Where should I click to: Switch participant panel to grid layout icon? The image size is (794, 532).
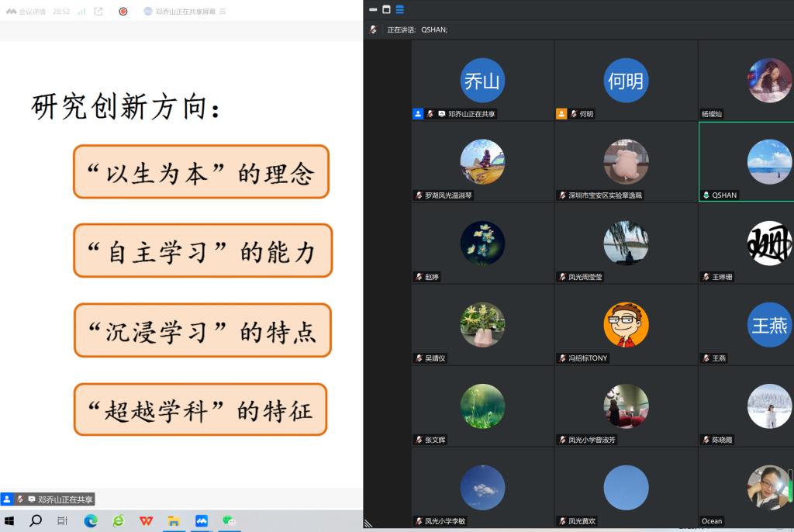coord(400,9)
